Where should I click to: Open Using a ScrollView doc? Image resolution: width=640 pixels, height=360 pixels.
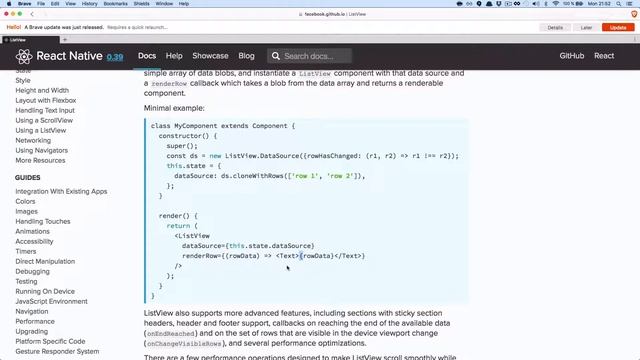pos(44,120)
